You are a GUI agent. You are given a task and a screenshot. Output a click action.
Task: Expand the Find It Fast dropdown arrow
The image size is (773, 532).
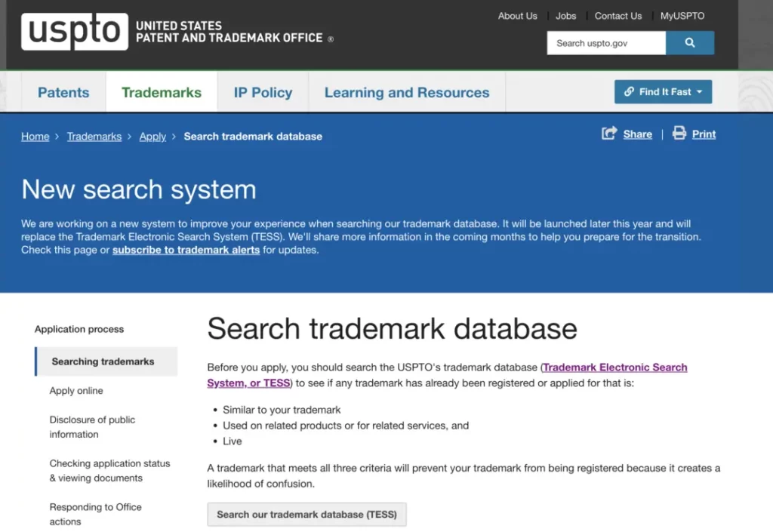700,92
